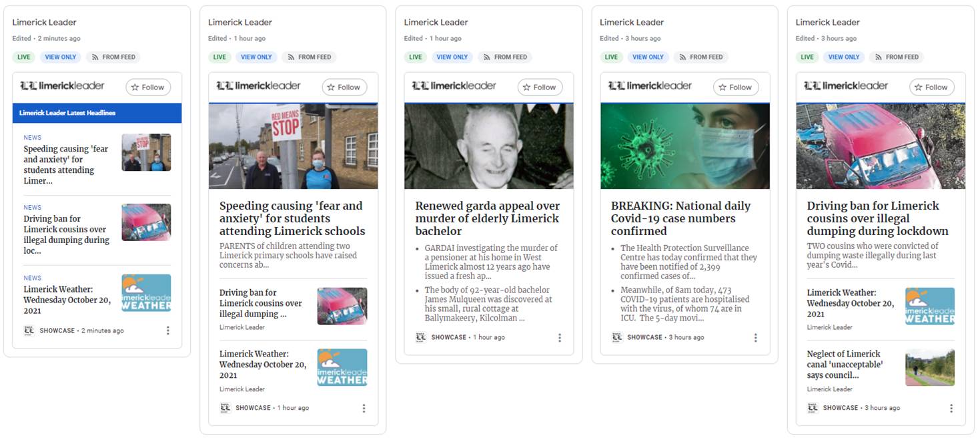Open the large red van hero photo
The image size is (980, 440).
[881, 146]
